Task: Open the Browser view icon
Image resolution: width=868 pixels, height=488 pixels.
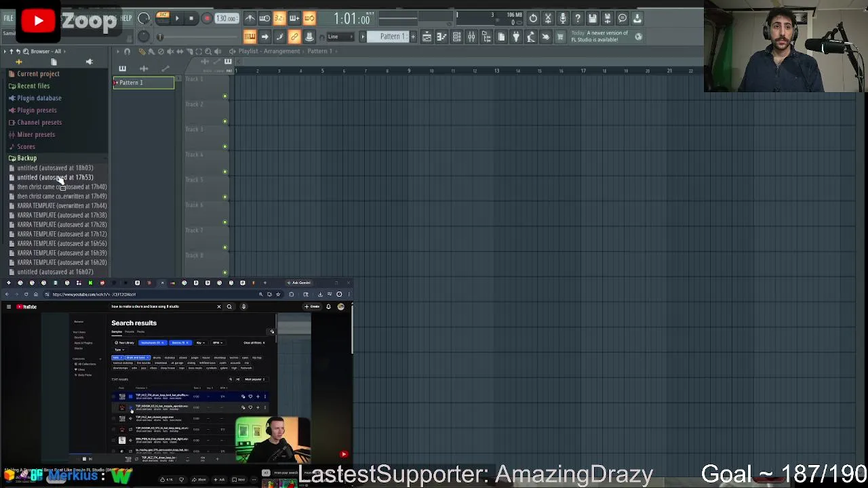Action: [486, 37]
